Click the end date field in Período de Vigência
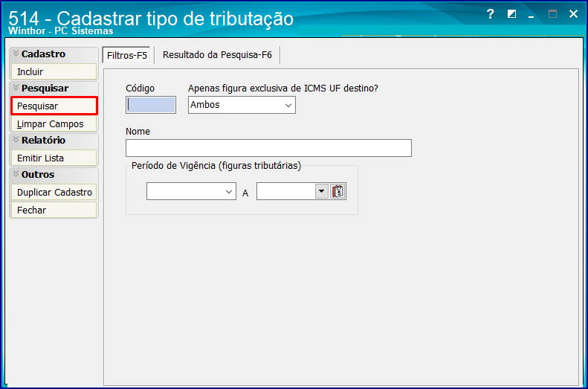588x389 pixels. pyautogui.click(x=285, y=191)
